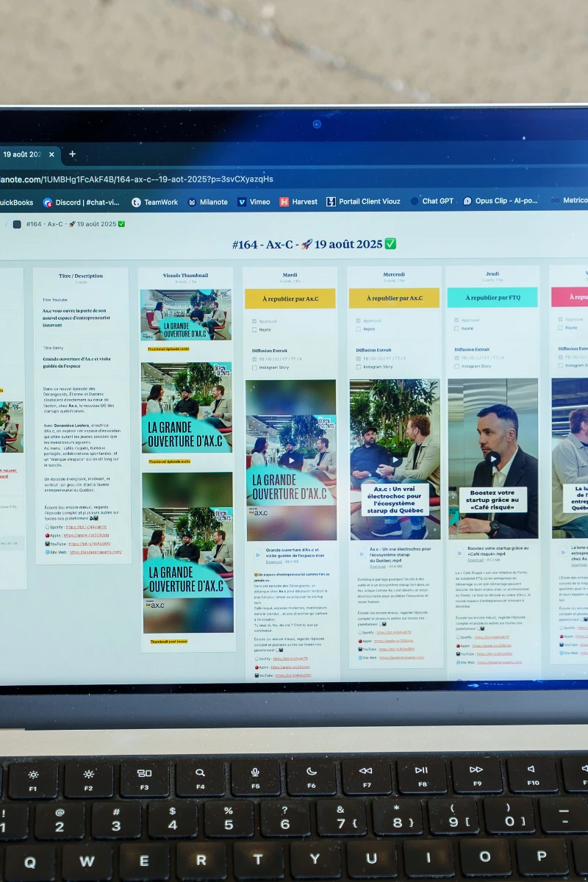Viewport: 588px width, 882px height.
Task: Open the Harvest bookmark
Action: pyautogui.click(x=298, y=202)
